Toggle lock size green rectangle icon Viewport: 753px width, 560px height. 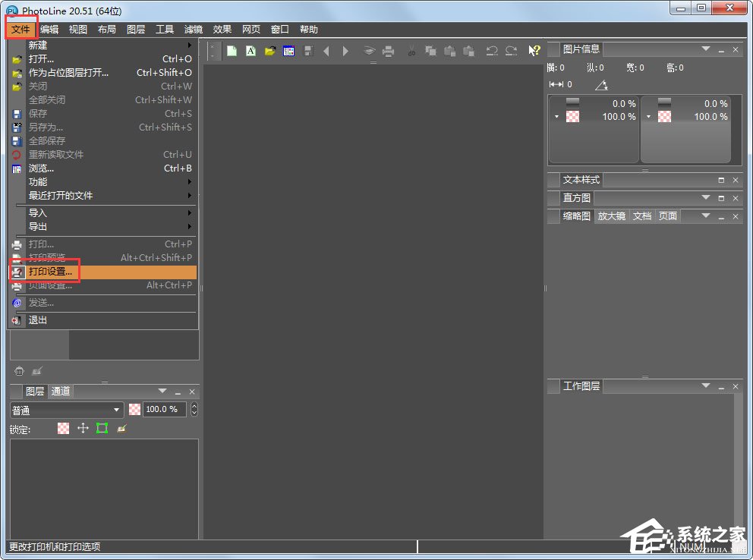pos(102,428)
